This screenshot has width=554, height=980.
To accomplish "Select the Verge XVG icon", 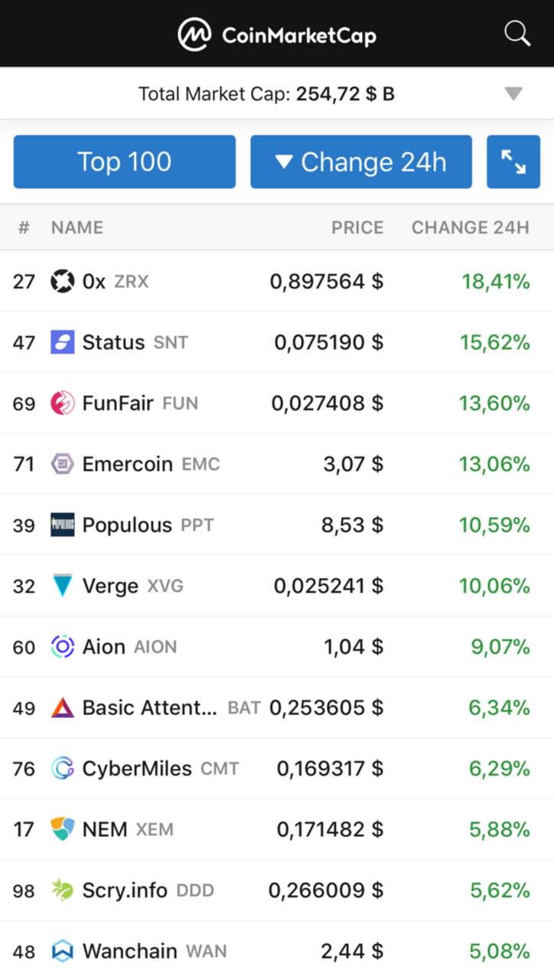I will pyautogui.click(x=63, y=586).
